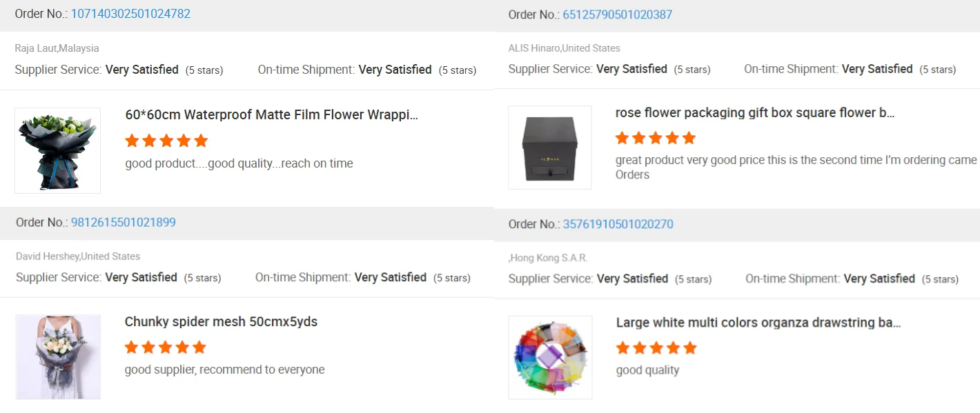Click the star rating under rose flower box
The width and height of the screenshot is (980, 413).
(x=655, y=138)
